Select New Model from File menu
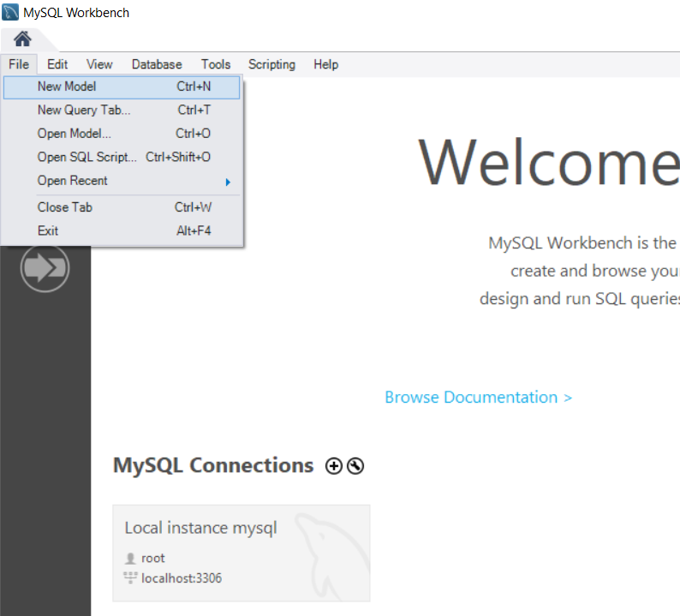 (122, 87)
